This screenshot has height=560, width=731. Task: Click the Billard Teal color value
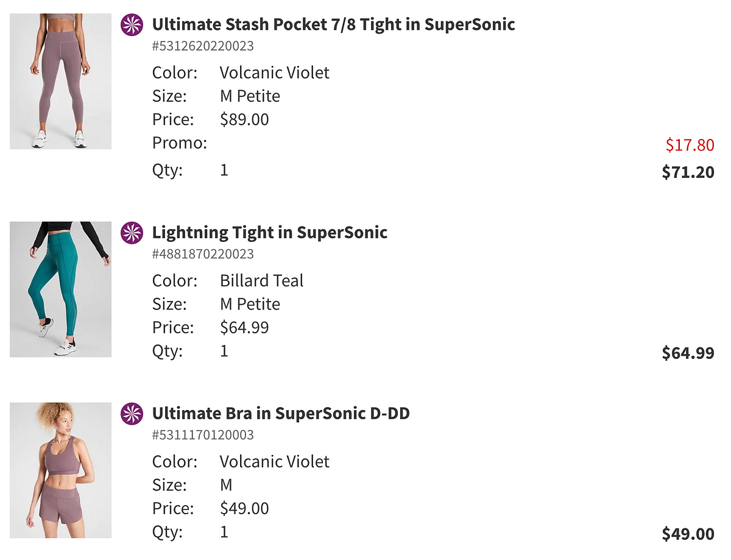coord(261,281)
